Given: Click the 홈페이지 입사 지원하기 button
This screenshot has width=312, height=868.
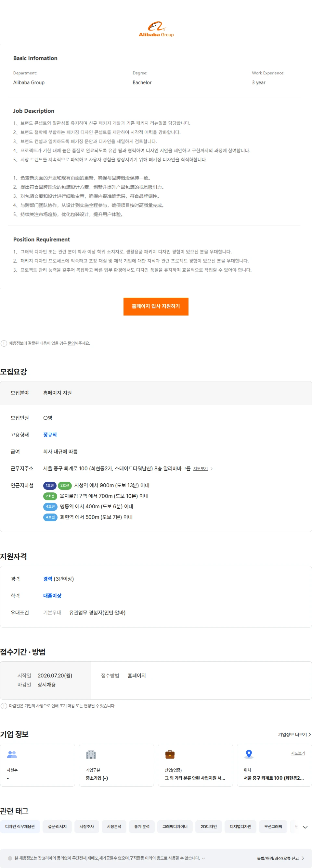Looking at the screenshot, I should tap(156, 306).
